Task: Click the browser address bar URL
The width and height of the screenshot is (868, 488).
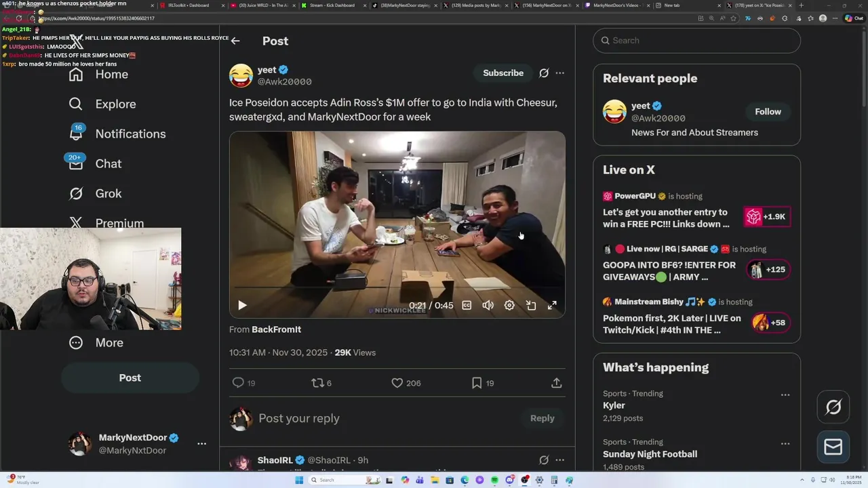Action: tap(97, 18)
